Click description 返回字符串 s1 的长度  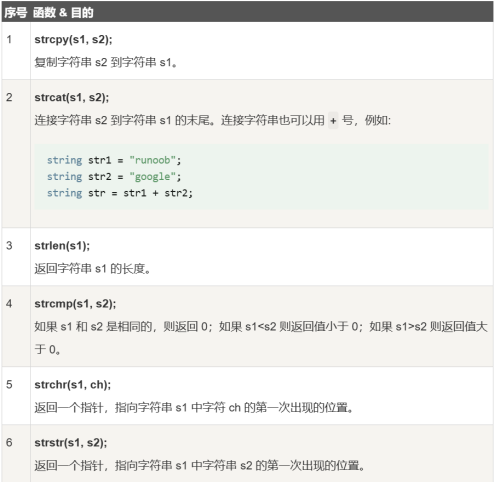92,268
